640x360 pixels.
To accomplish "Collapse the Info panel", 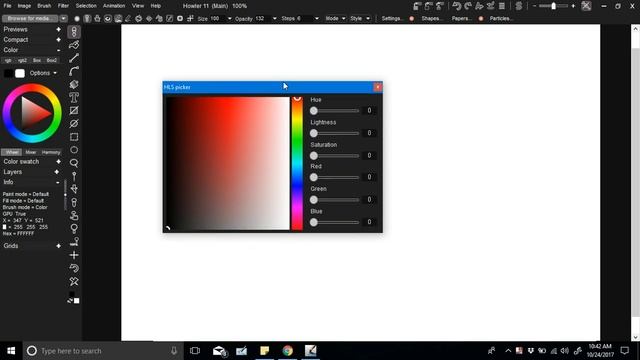I will [x=58, y=182].
